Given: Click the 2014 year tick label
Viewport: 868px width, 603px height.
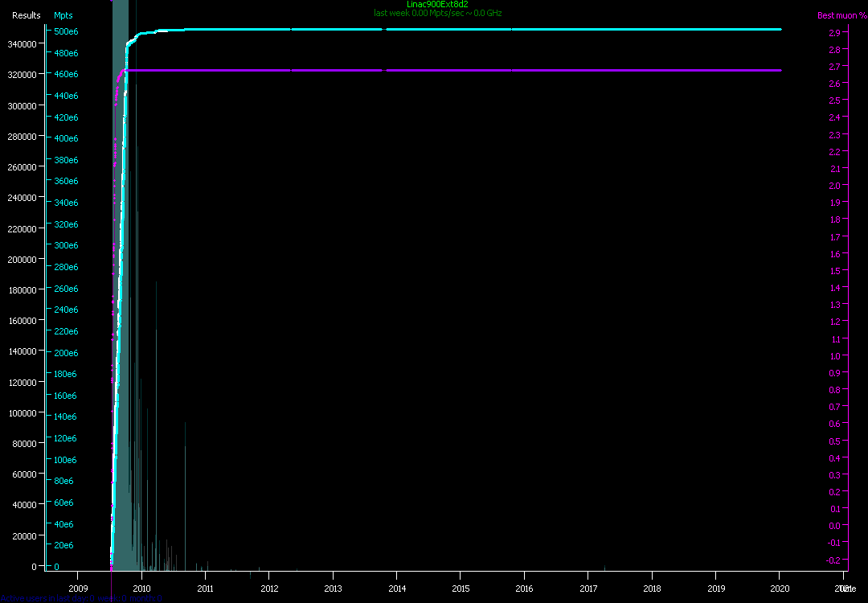Looking at the screenshot, I should [396, 589].
